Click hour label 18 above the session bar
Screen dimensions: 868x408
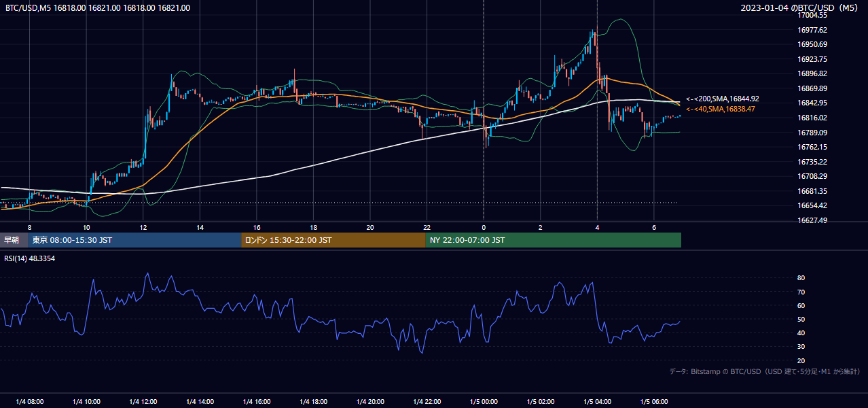point(314,227)
